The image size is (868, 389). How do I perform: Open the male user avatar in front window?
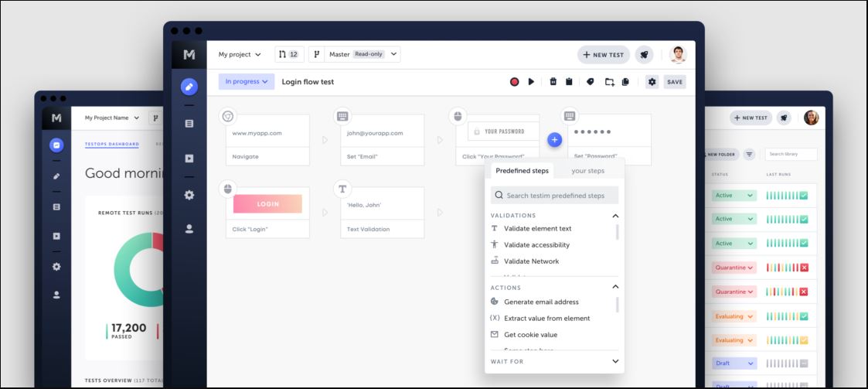coord(678,55)
